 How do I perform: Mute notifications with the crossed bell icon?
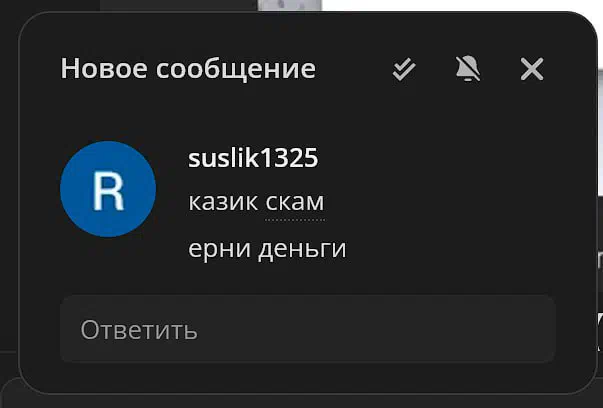coord(468,69)
